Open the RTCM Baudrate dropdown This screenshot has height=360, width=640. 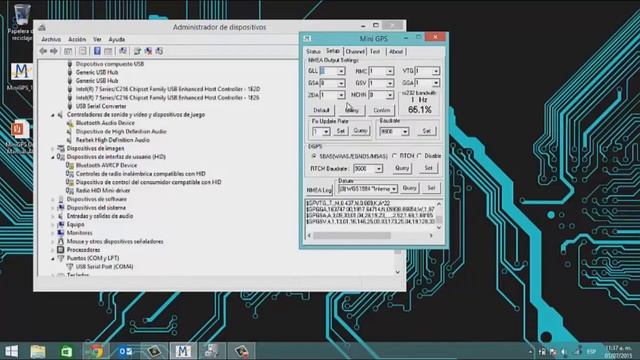pos(379,169)
